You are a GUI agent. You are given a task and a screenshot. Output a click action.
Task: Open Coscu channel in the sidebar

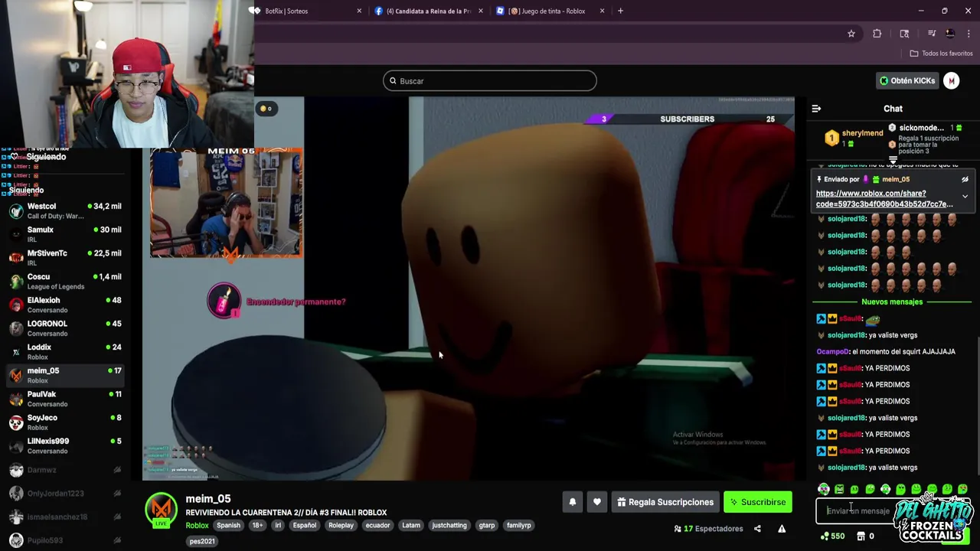pyautogui.click(x=65, y=281)
